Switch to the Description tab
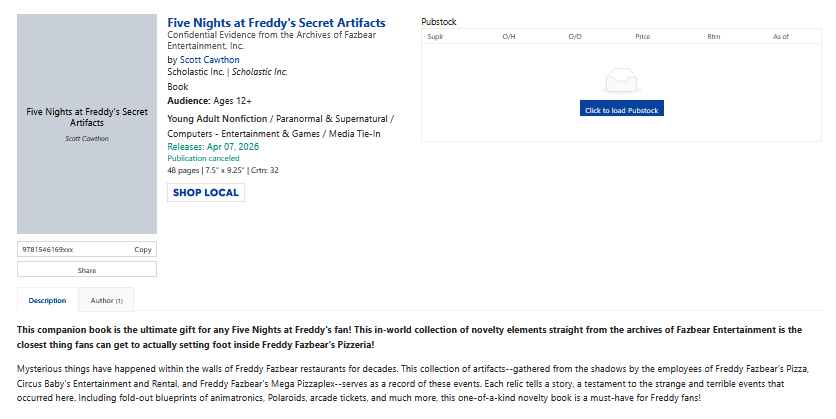 (47, 300)
